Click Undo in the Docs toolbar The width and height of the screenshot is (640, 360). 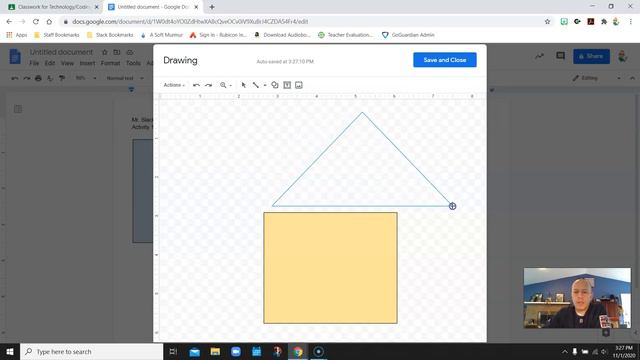[x=15, y=78]
